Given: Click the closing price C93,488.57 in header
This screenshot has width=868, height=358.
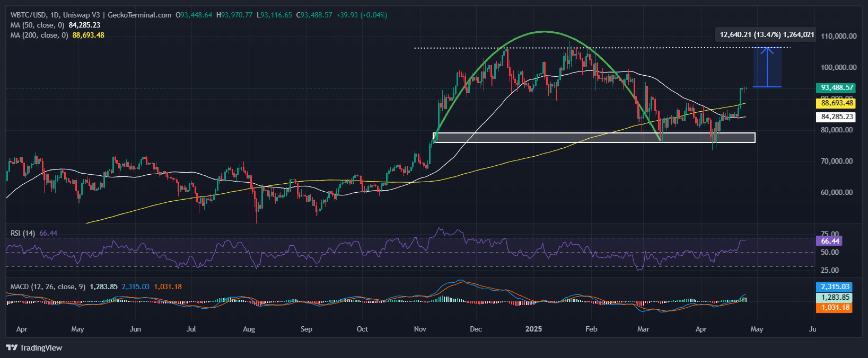Looking at the screenshot, I should (314, 15).
